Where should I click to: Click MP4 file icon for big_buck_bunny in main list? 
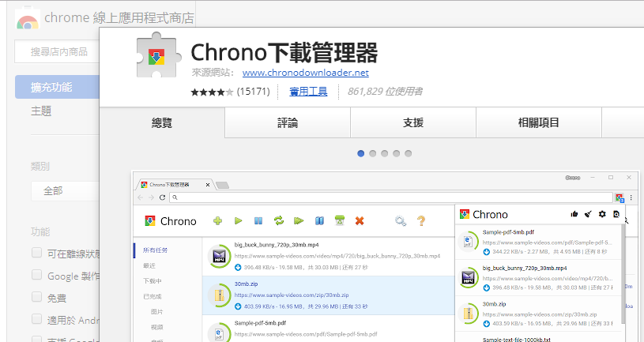pyautogui.click(x=219, y=256)
